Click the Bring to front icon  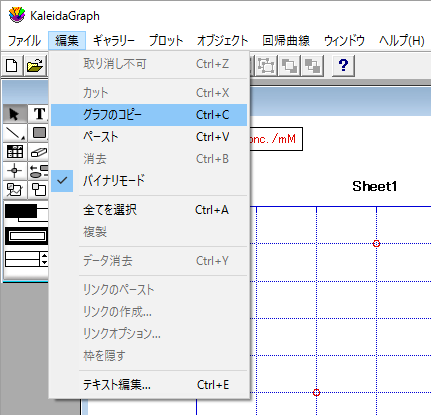click(x=289, y=66)
